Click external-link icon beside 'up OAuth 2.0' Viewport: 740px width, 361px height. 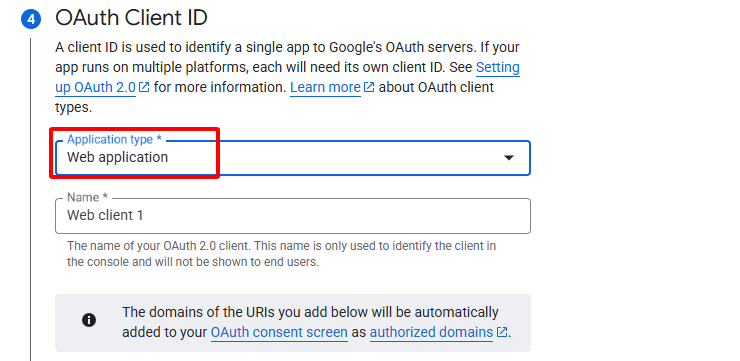pos(144,88)
